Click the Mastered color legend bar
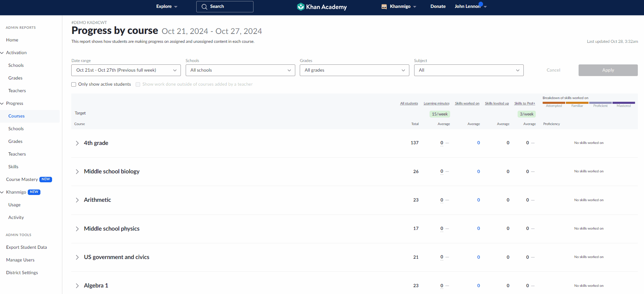The width and height of the screenshot is (644, 294). (x=624, y=103)
